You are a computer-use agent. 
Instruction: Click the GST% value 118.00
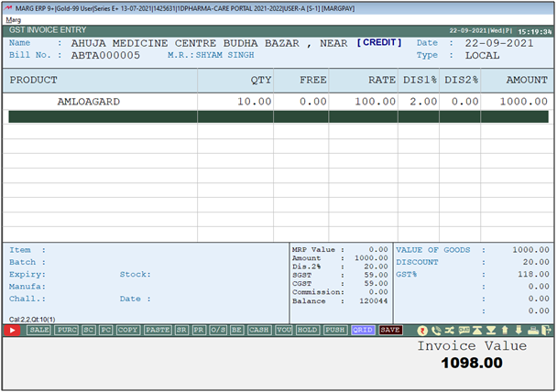[x=534, y=275]
